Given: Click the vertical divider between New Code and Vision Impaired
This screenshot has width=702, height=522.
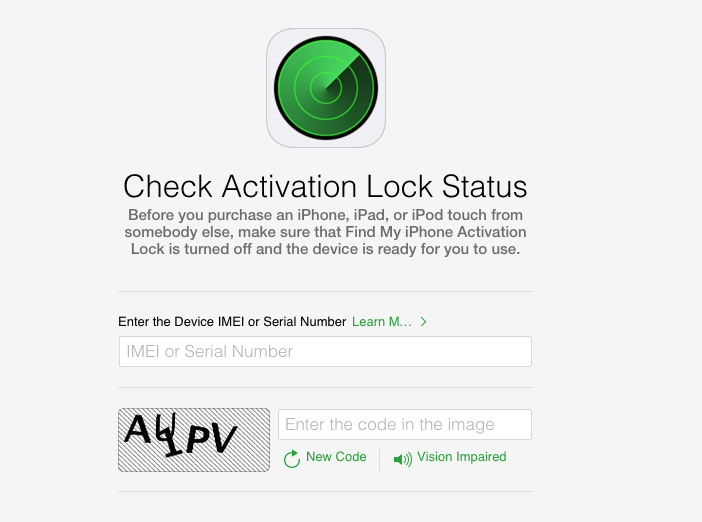Looking at the screenshot, I should click(x=380, y=460).
